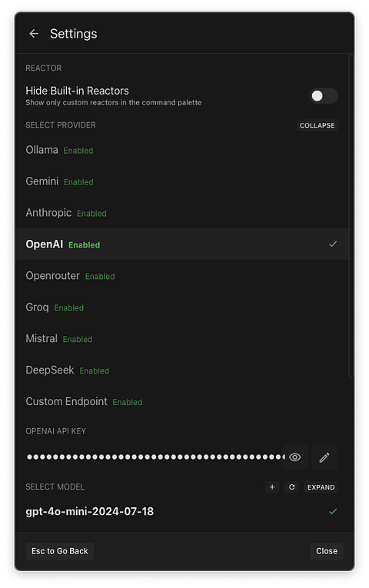Choose the Anthropic provider
This screenshot has width=369, height=588.
click(x=182, y=213)
